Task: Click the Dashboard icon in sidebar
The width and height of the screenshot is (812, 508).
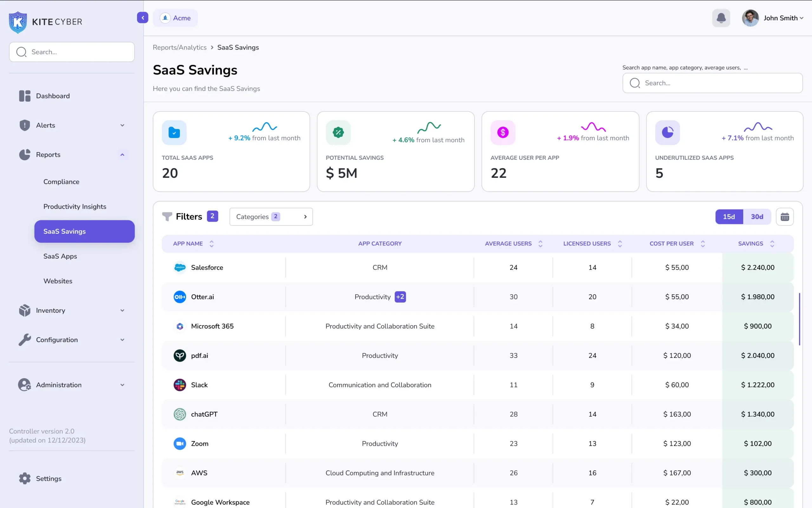Action: coord(24,96)
